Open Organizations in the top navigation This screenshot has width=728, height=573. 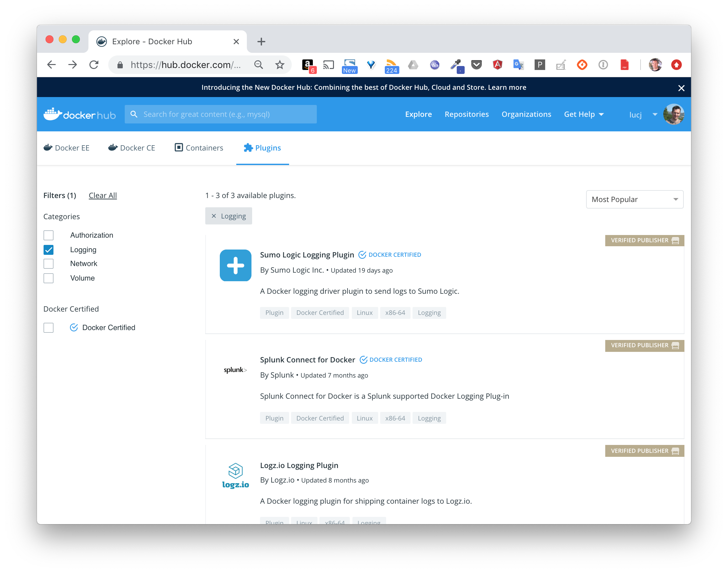526,115
